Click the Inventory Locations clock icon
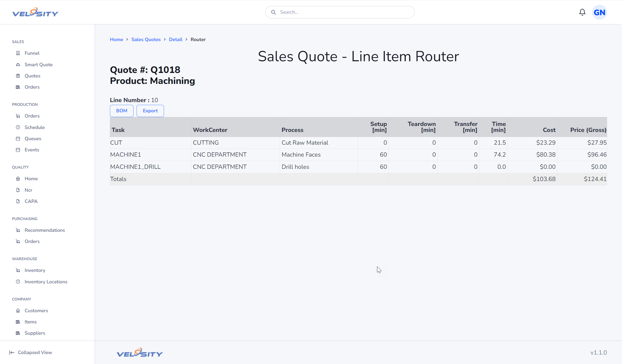This screenshot has height=364, width=622. pos(18,282)
